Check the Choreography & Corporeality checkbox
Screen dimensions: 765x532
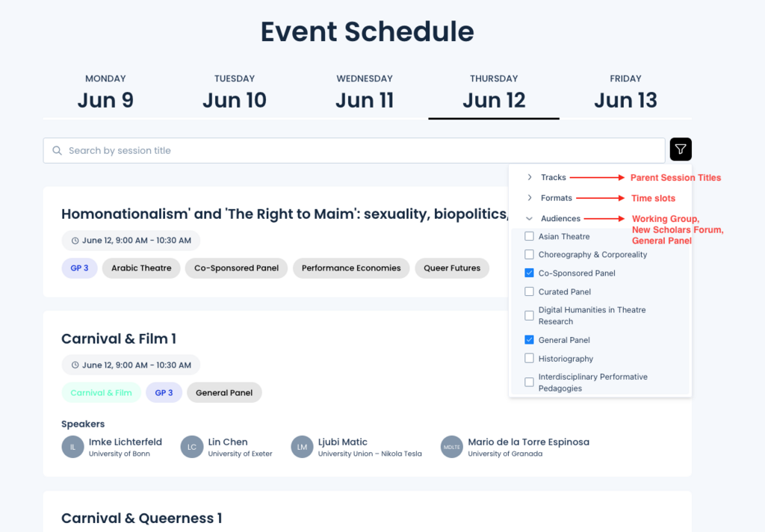[x=529, y=254]
